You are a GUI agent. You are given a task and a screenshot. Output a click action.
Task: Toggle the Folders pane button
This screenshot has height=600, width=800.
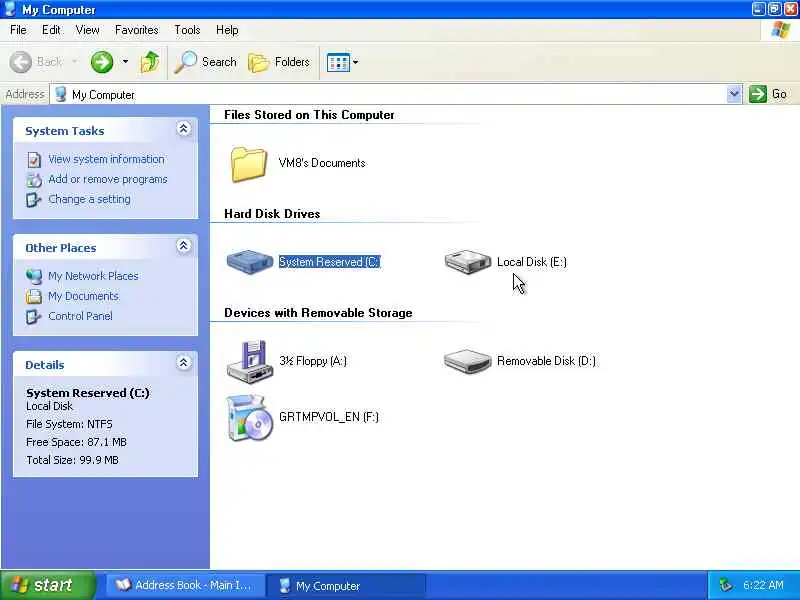279,62
